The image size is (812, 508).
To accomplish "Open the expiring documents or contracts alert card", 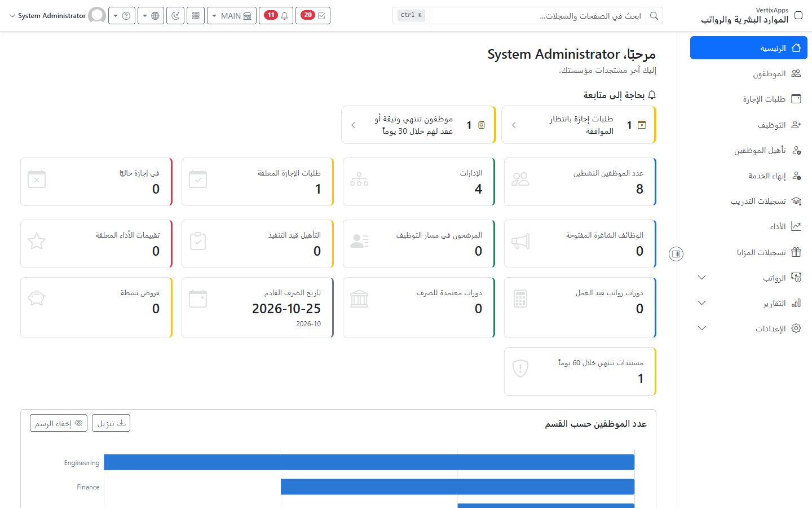I will [x=418, y=125].
